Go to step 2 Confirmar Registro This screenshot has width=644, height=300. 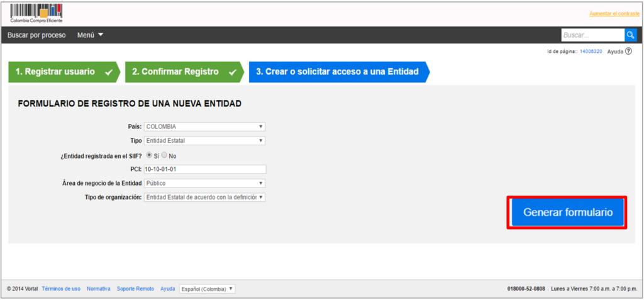point(182,72)
